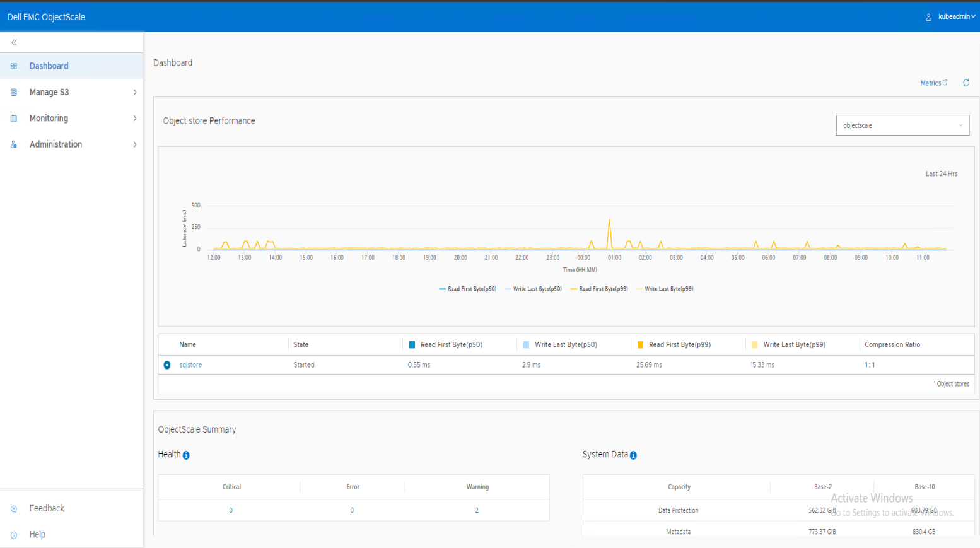Click the Name column header
The image size is (980, 548).
click(x=187, y=345)
